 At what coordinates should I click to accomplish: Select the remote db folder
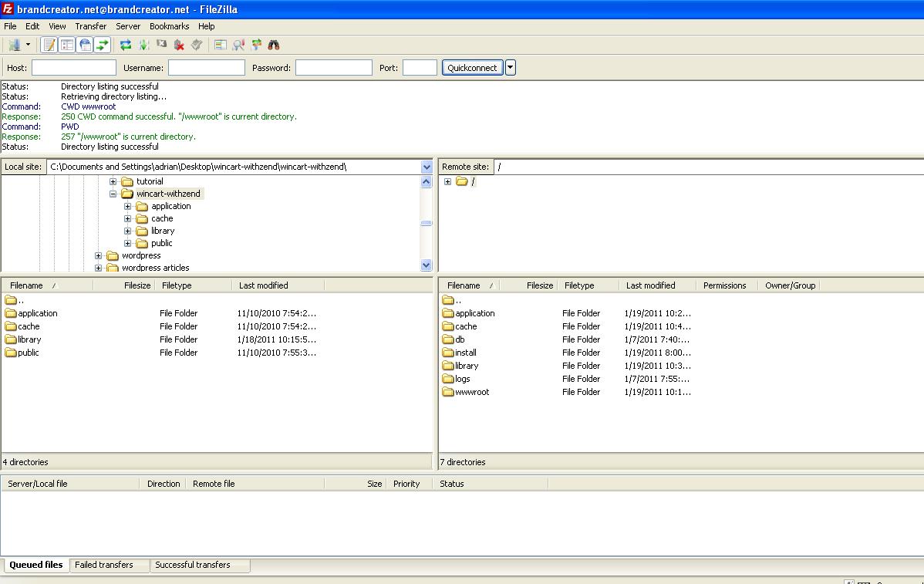[x=454, y=339]
